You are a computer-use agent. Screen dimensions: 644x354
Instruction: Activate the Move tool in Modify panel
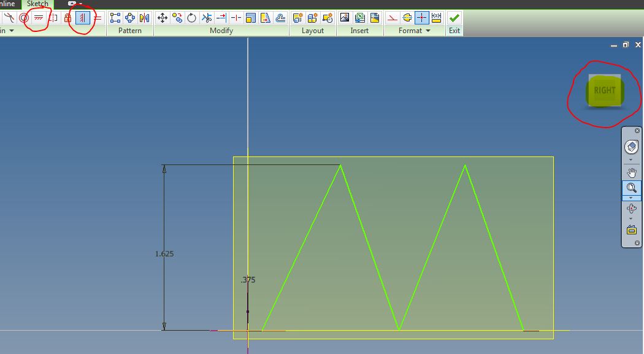coord(163,17)
